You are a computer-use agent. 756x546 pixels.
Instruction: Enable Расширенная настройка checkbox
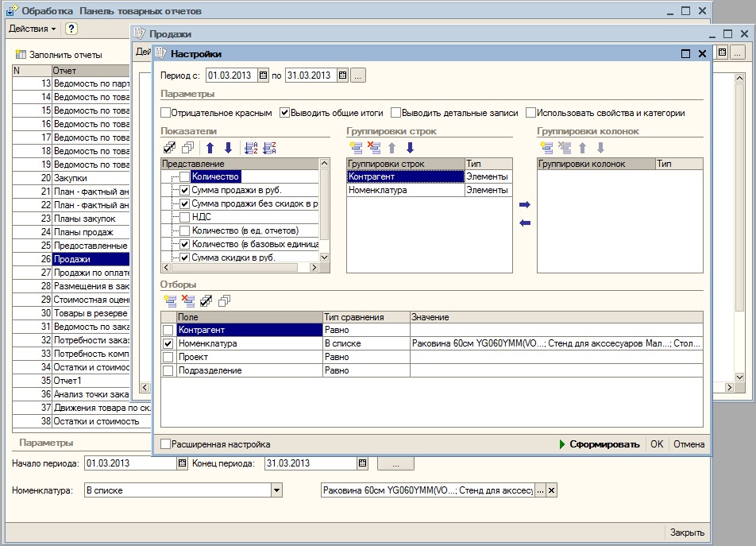(166, 444)
